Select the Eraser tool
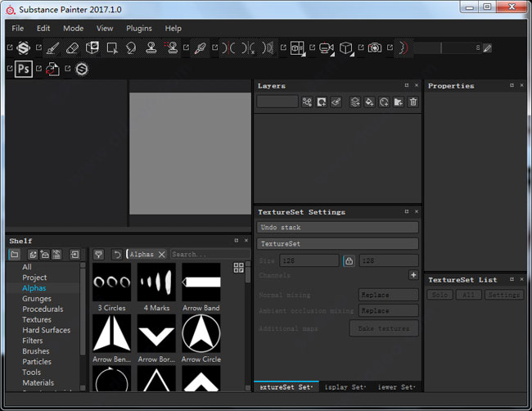 [x=72, y=48]
